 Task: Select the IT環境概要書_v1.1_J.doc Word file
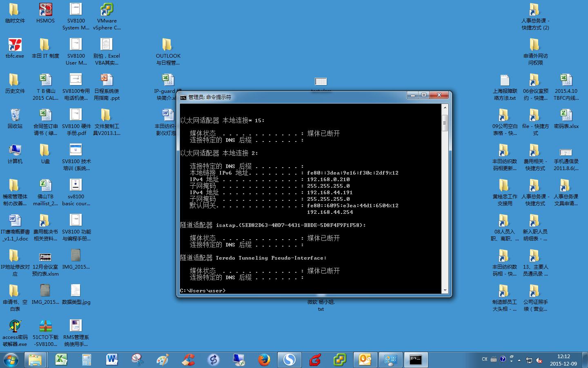pos(15,227)
